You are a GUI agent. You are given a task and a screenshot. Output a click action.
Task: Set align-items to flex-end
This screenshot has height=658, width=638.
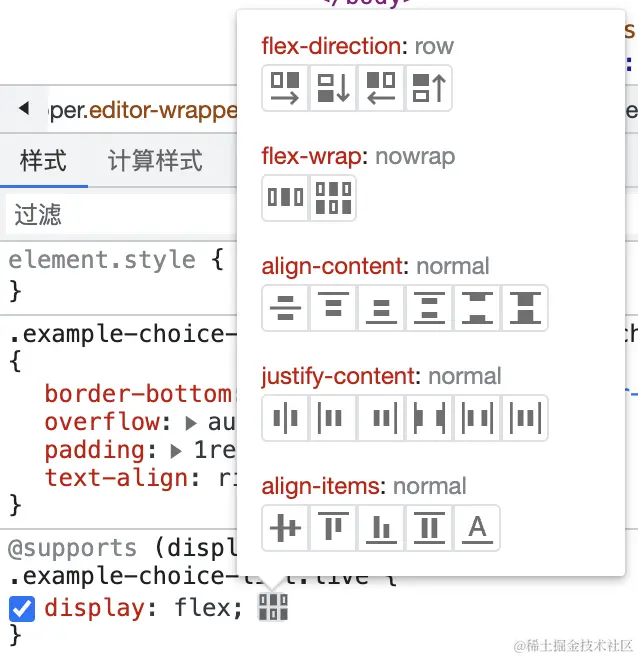[381, 528]
